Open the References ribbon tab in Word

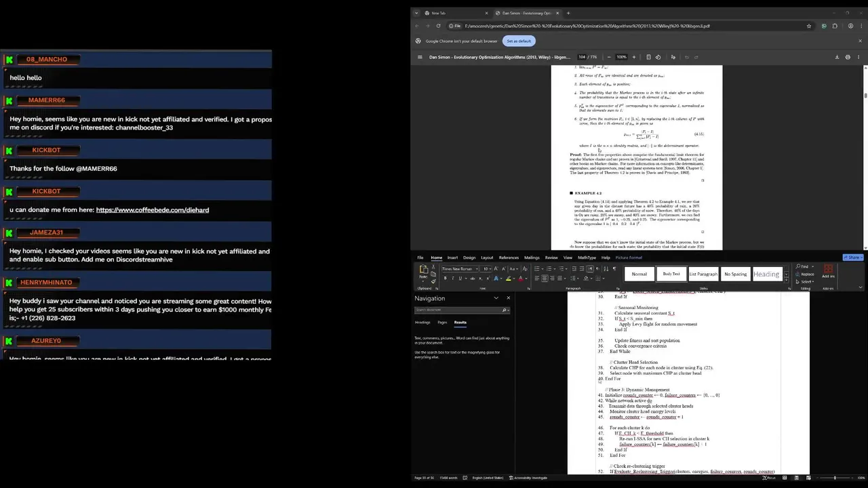[x=509, y=258]
